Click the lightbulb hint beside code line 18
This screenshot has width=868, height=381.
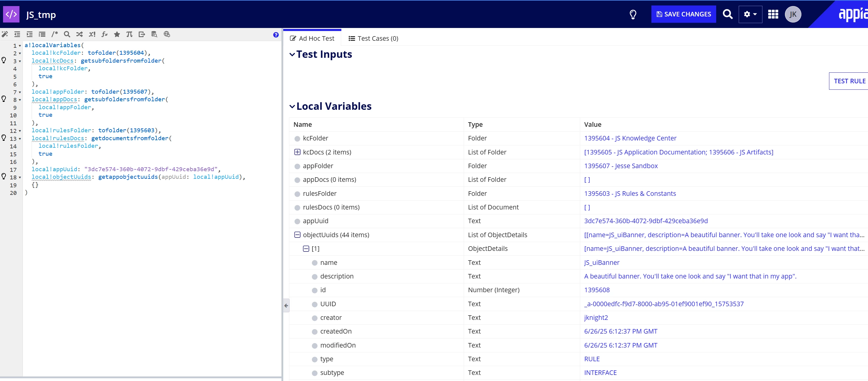[4, 176]
